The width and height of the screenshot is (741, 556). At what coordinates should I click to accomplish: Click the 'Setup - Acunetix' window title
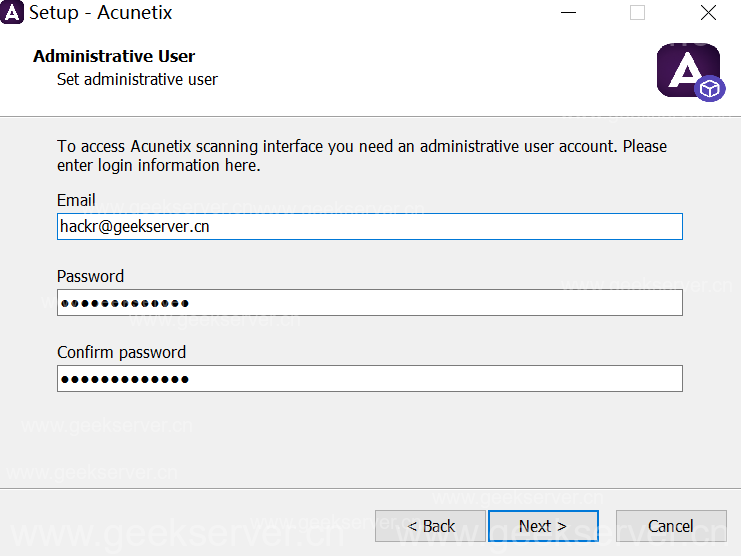100,14
